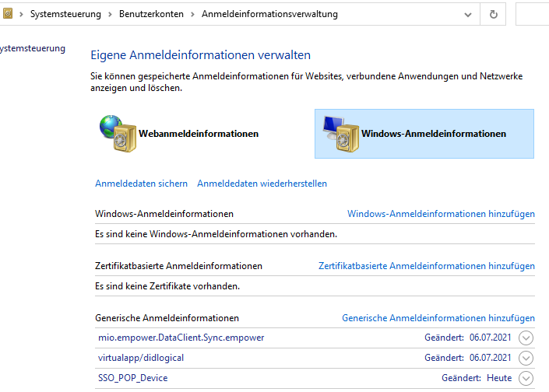The image size is (549, 392).
Task: Go to Systemsteuerung in breadcrumb
Action: [65, 14]
